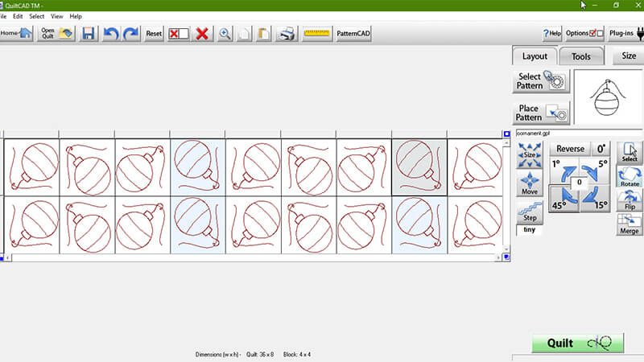Toggle the Flip mode button
The image size is (644, 362).
630,201
